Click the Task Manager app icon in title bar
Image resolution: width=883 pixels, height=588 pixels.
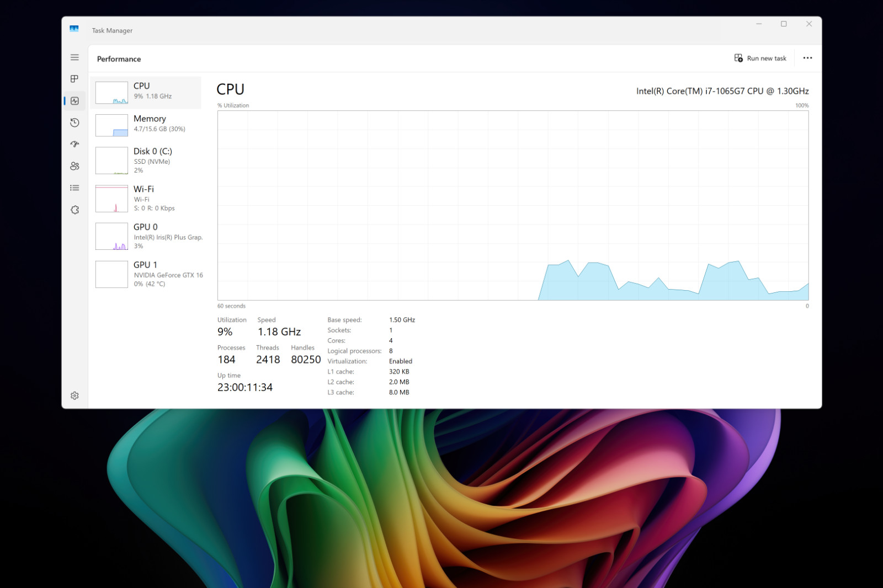click(74, 29)
